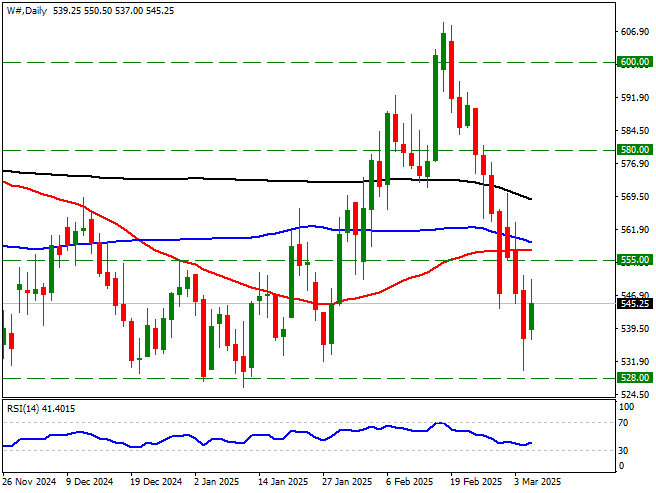The width and height of the screenshot is (656, 493).
Task: Click the 26 Nov 2024 date label
Action: pos(30,482)
